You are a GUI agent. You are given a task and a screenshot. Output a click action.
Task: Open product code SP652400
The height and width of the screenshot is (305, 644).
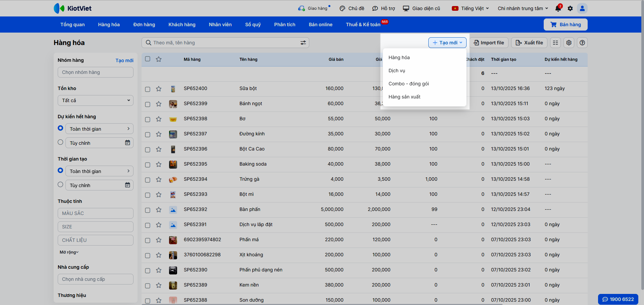tap(196, 88)
